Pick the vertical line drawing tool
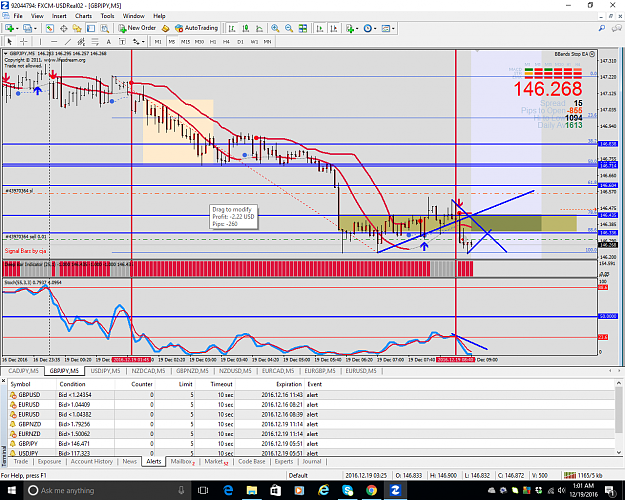Screen dimensions: 625x500 tap(40, 41)
